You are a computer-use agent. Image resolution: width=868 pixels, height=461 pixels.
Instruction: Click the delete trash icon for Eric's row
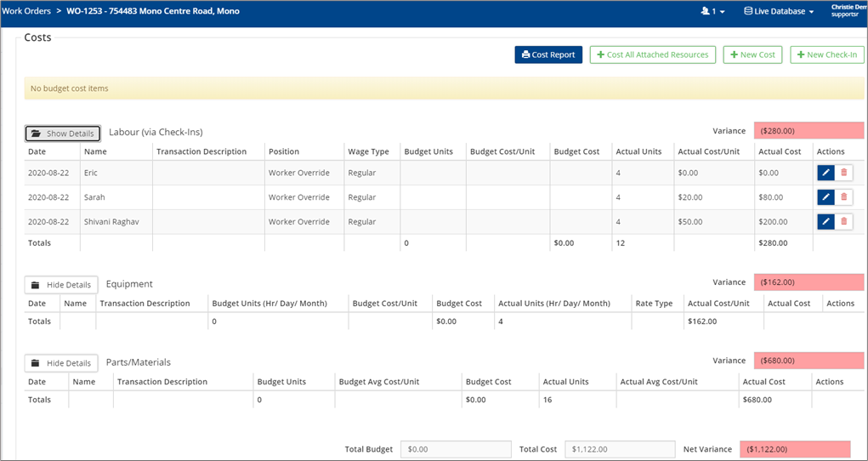point(843,173)
